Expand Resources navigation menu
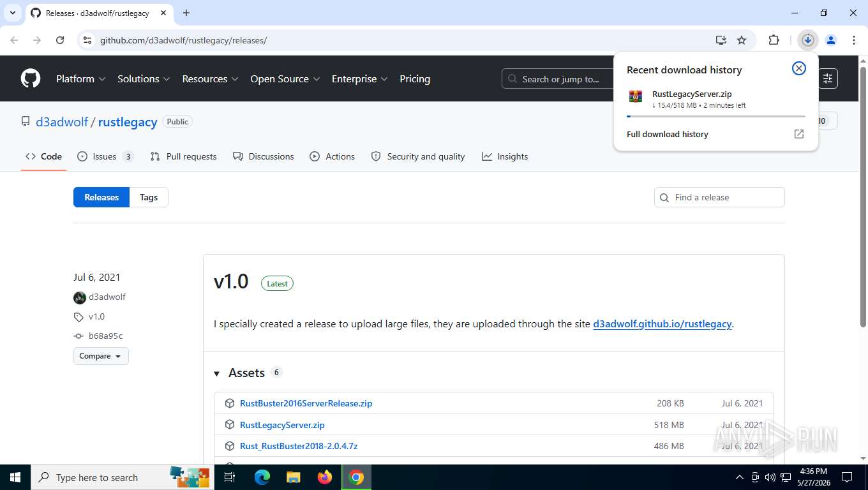 pyautogui.click(x=210, y=79)
